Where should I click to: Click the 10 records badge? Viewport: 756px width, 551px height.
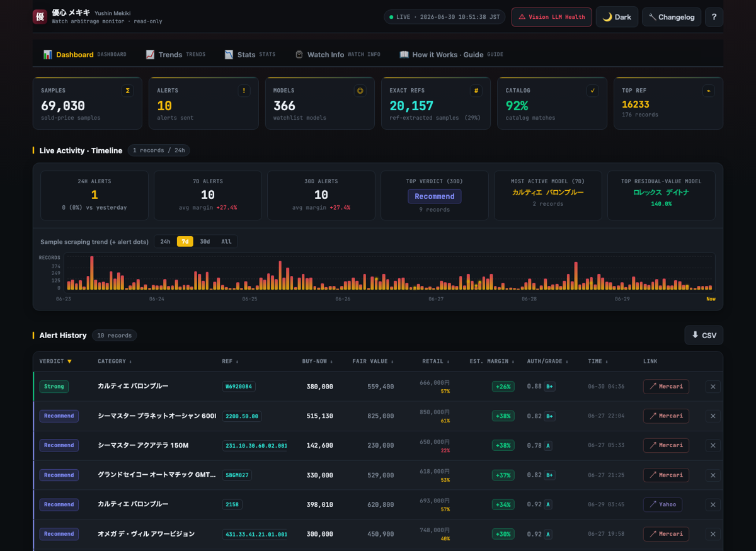point(115,336)
